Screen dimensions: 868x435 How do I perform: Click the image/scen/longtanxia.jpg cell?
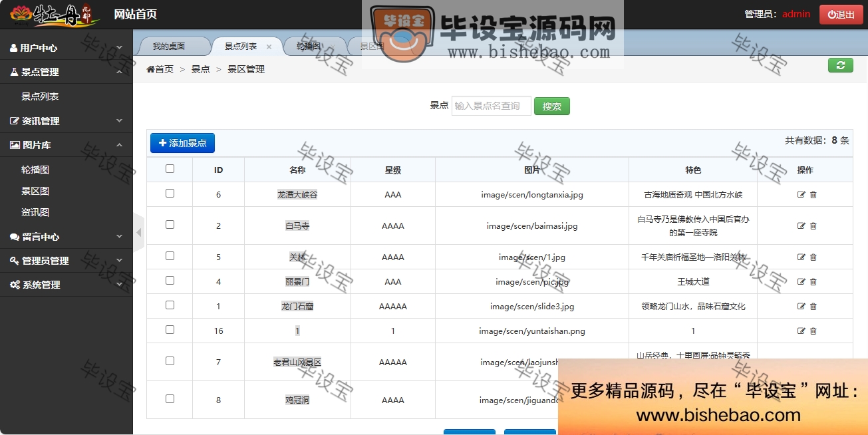point(532,195)
